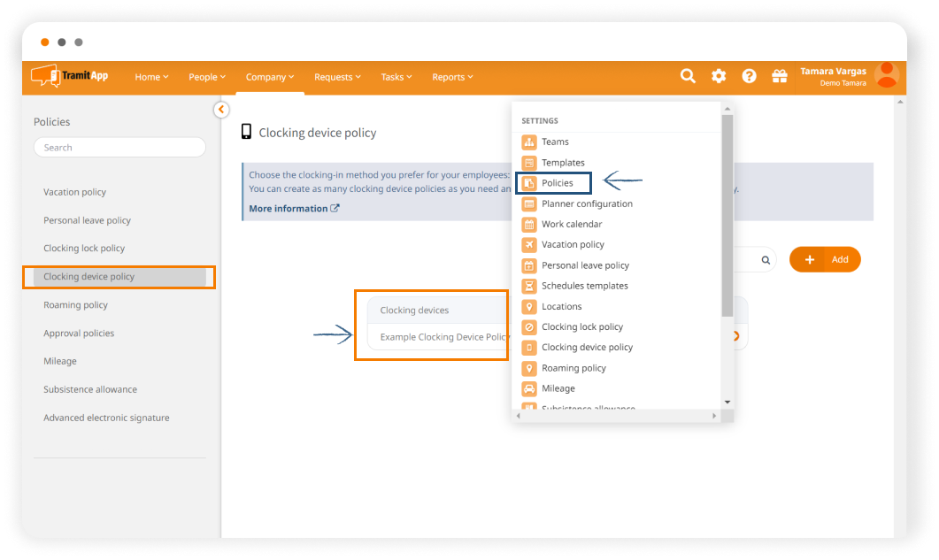Choose Planner configuration from Settings menu
This screenshot has width=939, height=560.
[x=587, y=203]
